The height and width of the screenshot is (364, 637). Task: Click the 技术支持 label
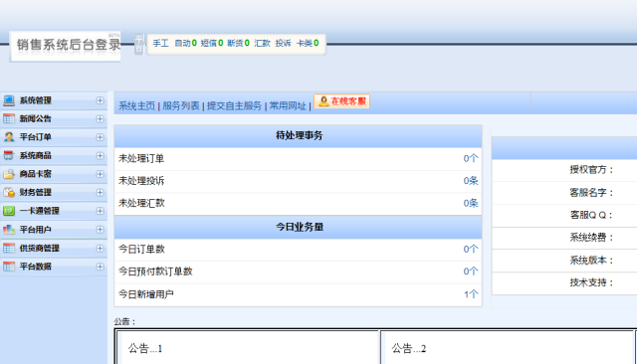coord(591,282)
